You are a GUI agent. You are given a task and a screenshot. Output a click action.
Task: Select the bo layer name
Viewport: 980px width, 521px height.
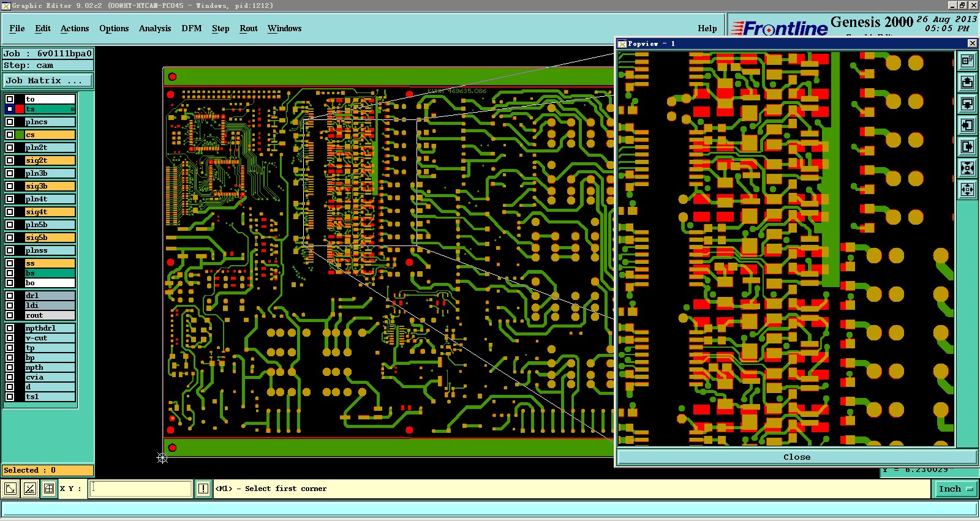coord(50,283)
